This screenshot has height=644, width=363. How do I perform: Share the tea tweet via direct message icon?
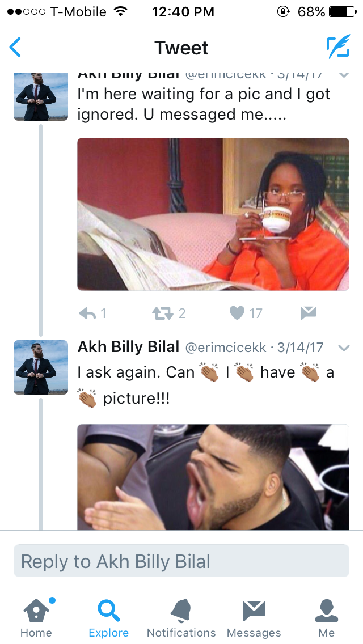(309, 313)
